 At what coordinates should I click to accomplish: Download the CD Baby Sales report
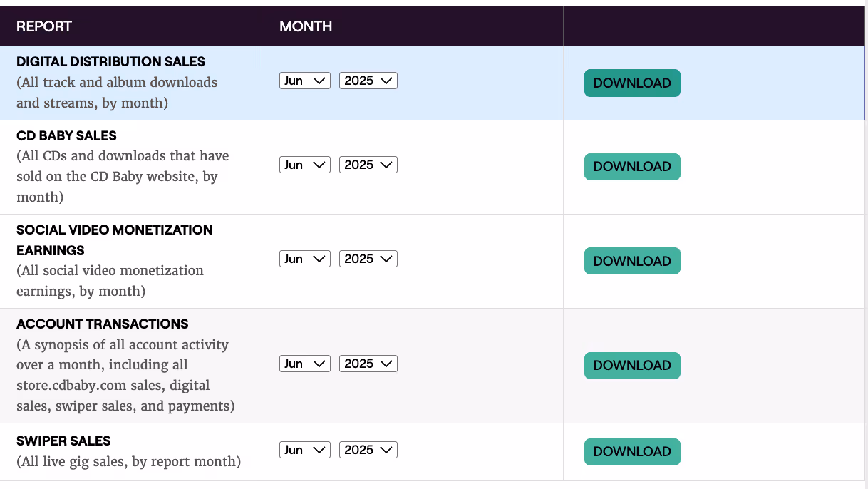click(x=632, y=166)
